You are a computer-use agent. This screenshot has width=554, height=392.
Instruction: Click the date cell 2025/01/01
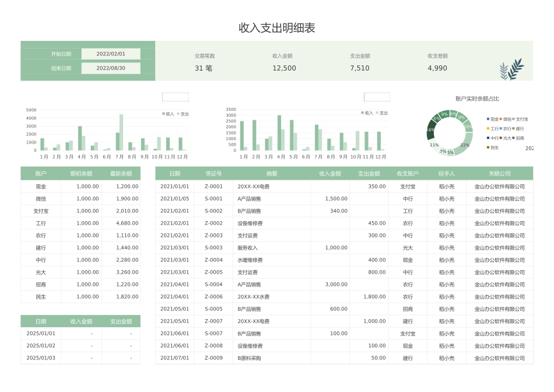41,333
